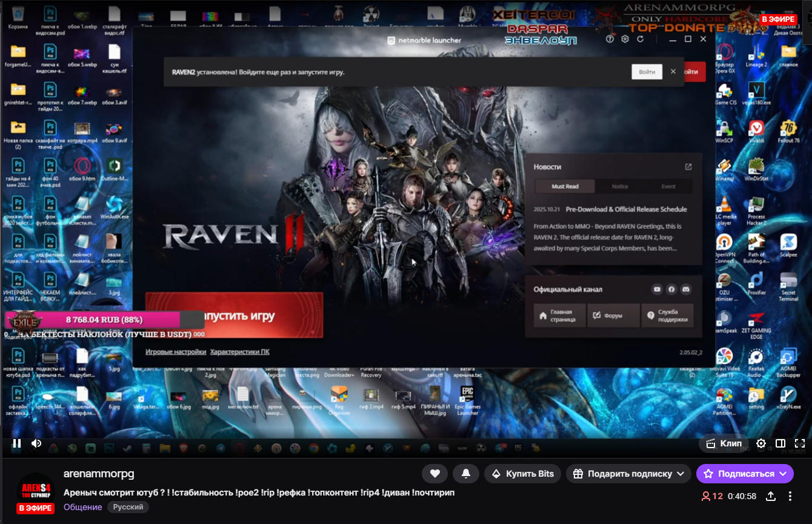
Task: Open the Служба поддержки button
Action: [667, 315]
